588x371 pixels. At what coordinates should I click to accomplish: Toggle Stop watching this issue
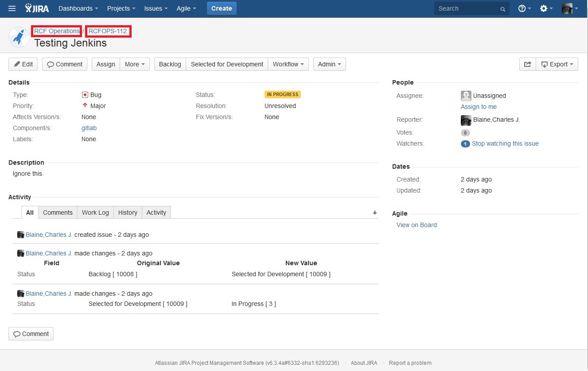pos(505,143)
